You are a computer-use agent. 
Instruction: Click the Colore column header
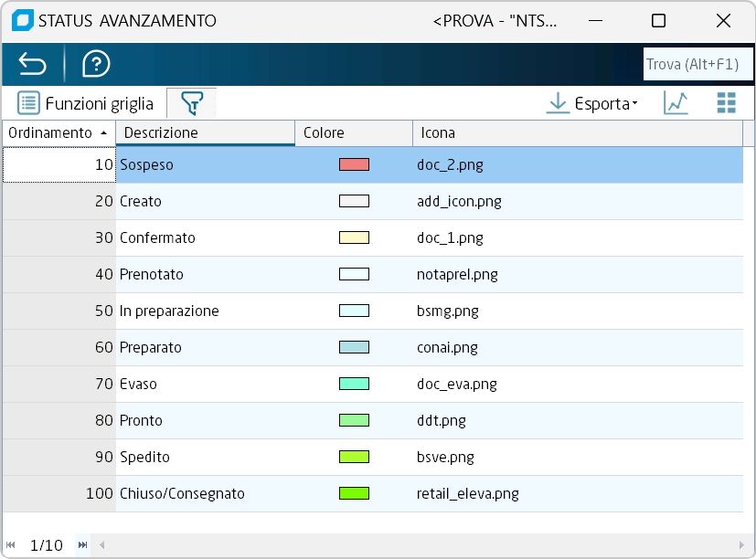pos(354,133)
